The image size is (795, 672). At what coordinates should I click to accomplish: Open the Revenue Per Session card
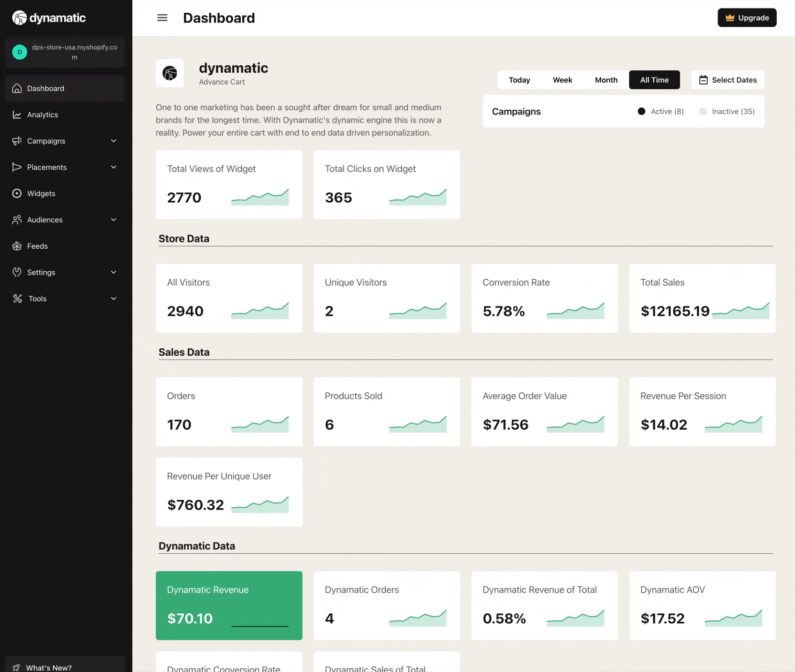tap(703, 412)
